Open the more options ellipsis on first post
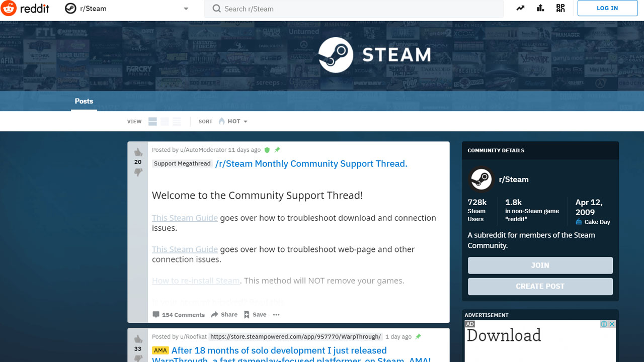This screenshot has width=644, height=362. [276, 315]
